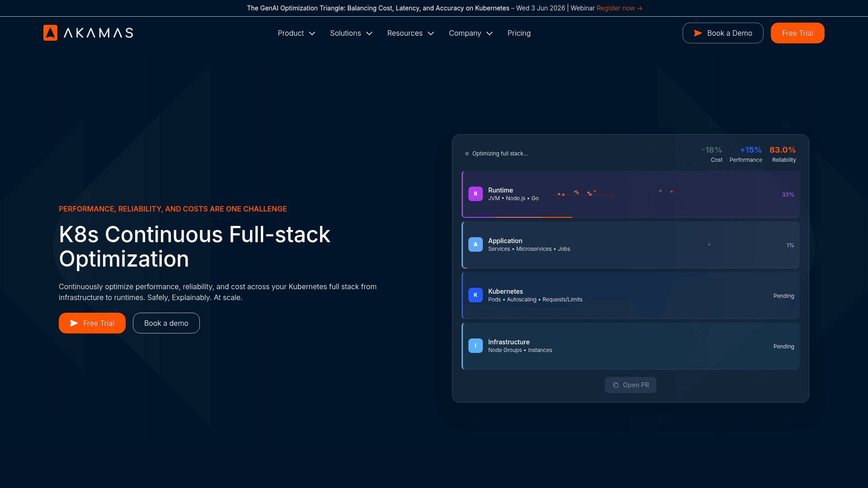The height and width of the screenshot is (488, 868).
Task: Expand the Solutions menu chevron
Action: (369, 33)
